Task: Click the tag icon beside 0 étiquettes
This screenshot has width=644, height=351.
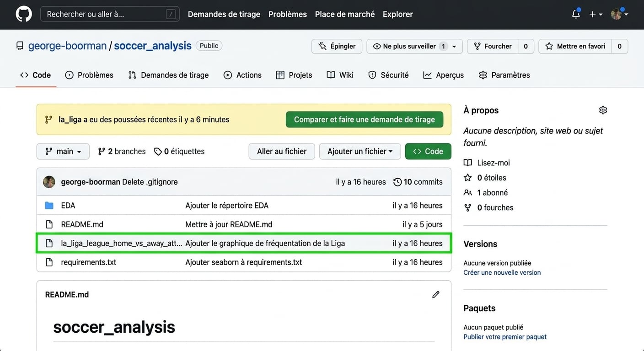Action: coord(158,152)
